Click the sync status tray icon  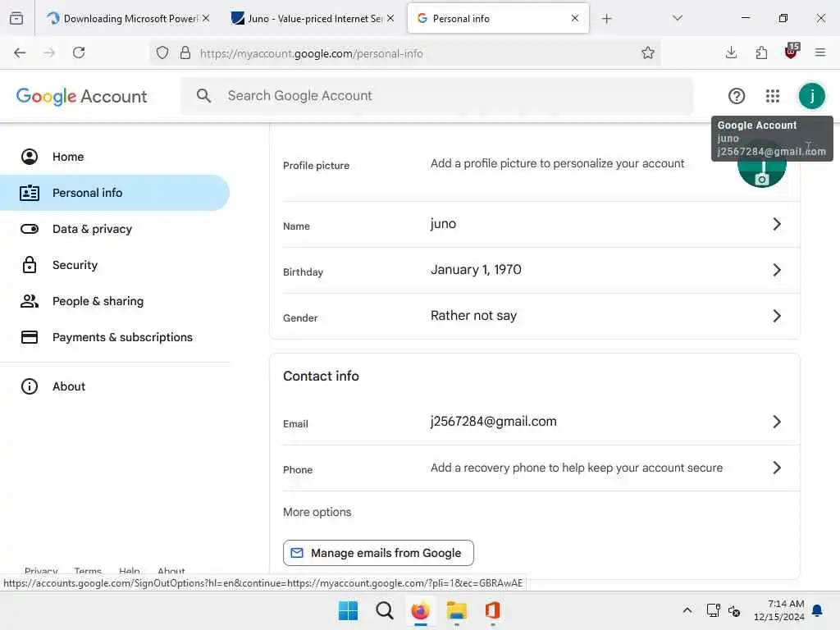(734, 610)
